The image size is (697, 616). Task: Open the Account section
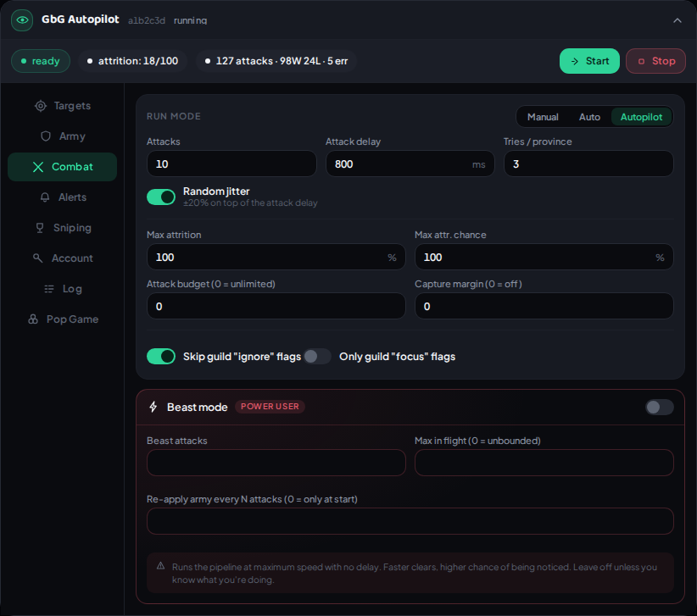62,258
